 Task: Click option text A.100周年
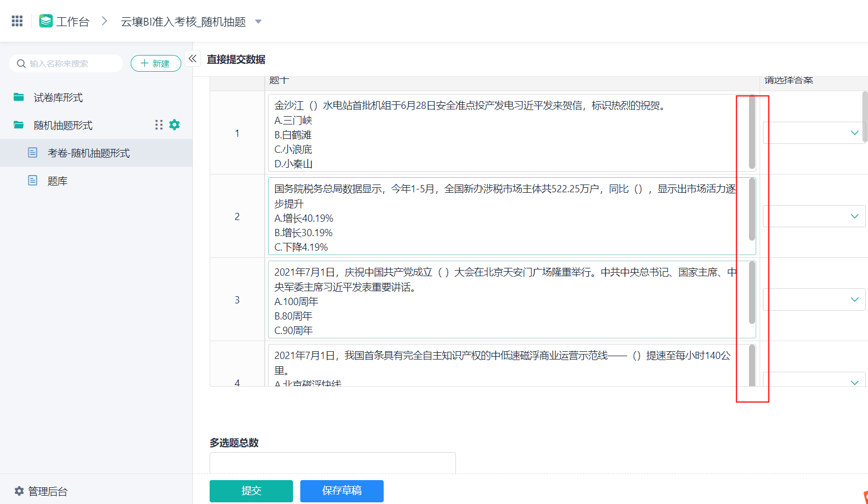(296, 302)
